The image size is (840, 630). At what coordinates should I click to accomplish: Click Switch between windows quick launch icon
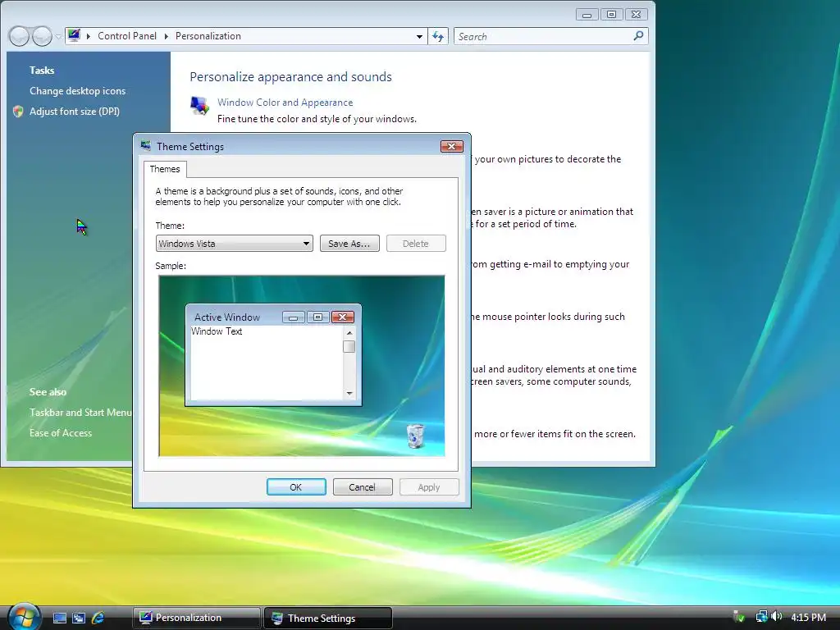point(79,618)
